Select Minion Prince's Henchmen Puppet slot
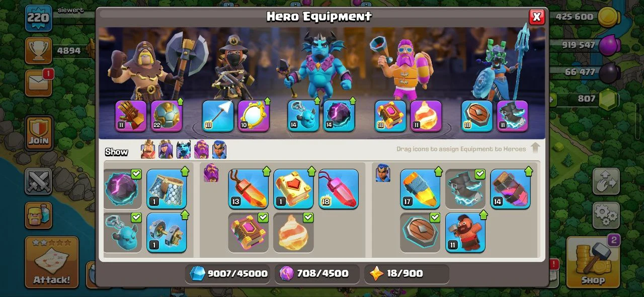 click(x=303, y=116)
